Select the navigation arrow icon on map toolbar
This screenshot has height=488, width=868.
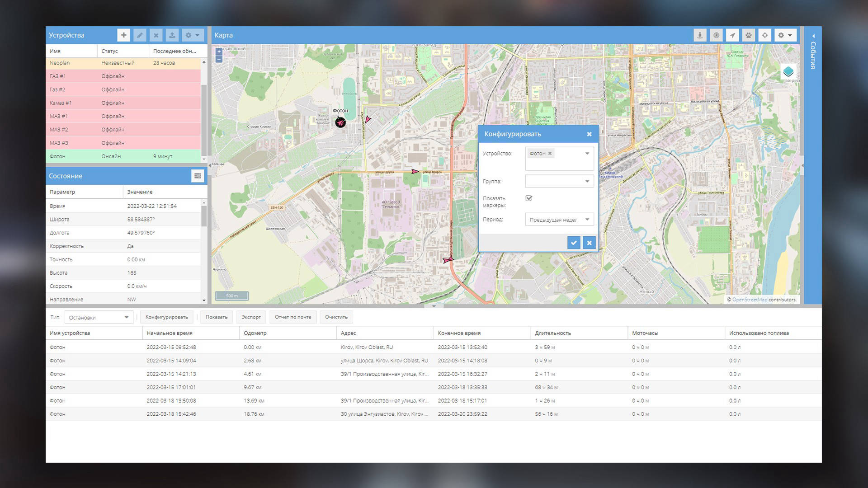[732, 35]
